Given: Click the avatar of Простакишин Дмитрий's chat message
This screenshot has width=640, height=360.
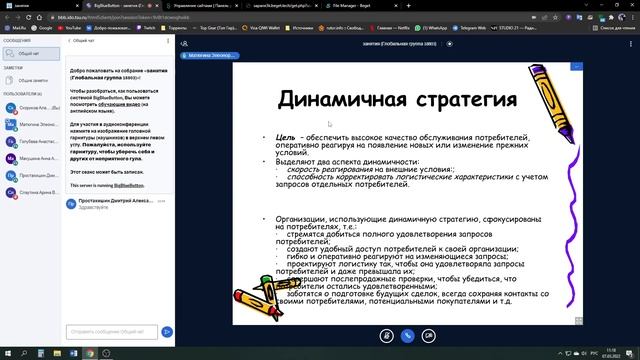Looking at the screenshot, I should (x=71, y=204).
